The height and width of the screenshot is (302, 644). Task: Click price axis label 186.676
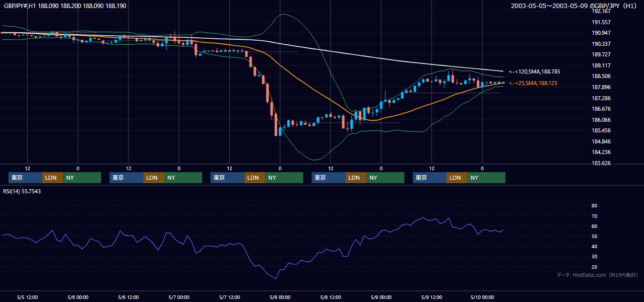[x=601, y=109]
